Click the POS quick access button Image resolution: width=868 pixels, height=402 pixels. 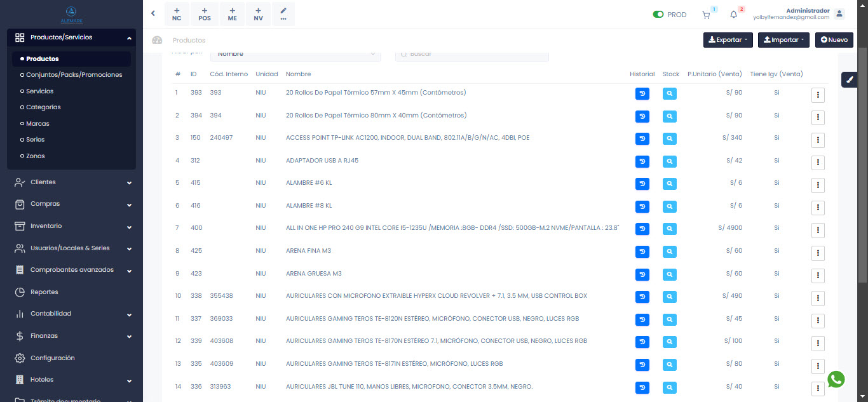click(205, 14)
